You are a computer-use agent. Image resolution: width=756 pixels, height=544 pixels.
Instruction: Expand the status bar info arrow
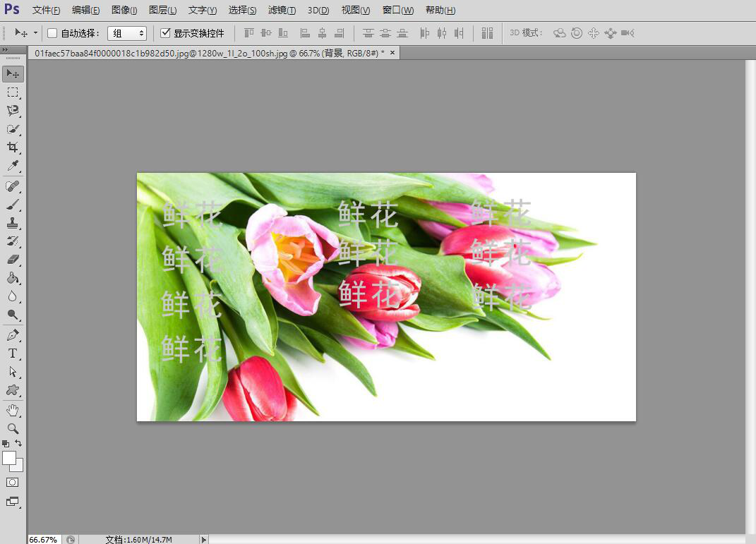click(x=204, y=539)
